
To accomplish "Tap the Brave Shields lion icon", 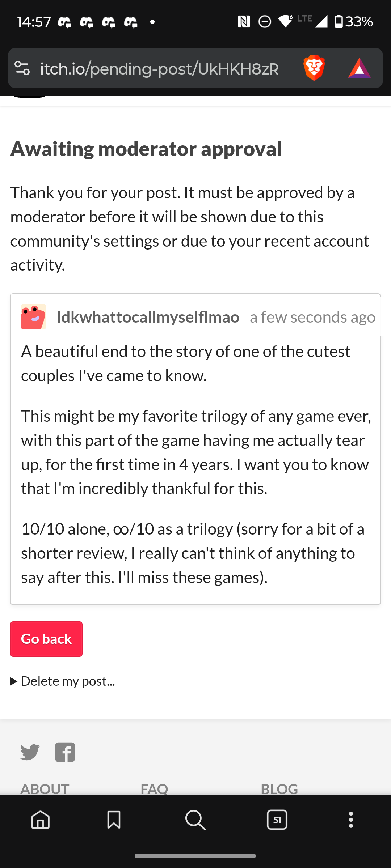I will tap(314, 68).
